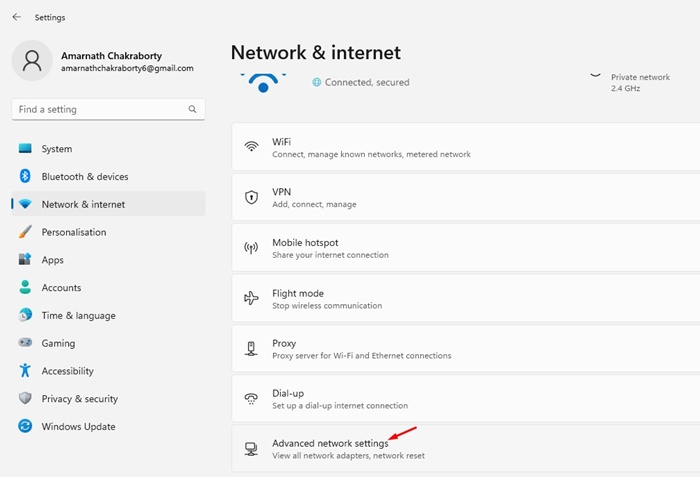Click Private network 2.4 GHz properties

click(640, 83)
